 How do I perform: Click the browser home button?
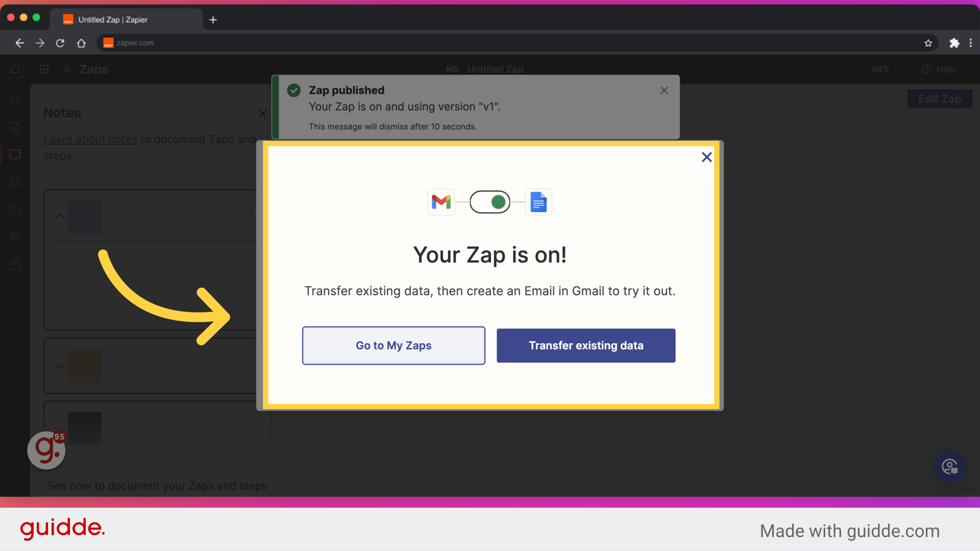coord(81,43)
